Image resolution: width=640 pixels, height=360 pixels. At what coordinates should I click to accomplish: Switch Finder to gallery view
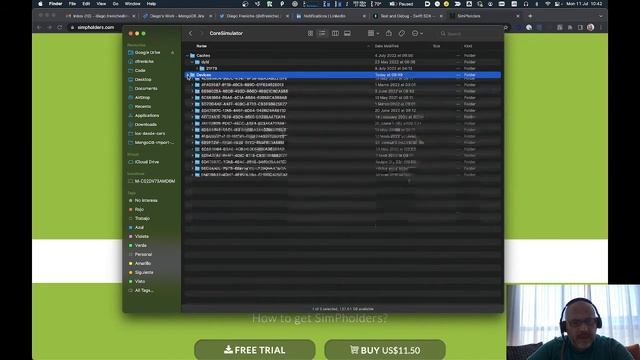[347, 33]
